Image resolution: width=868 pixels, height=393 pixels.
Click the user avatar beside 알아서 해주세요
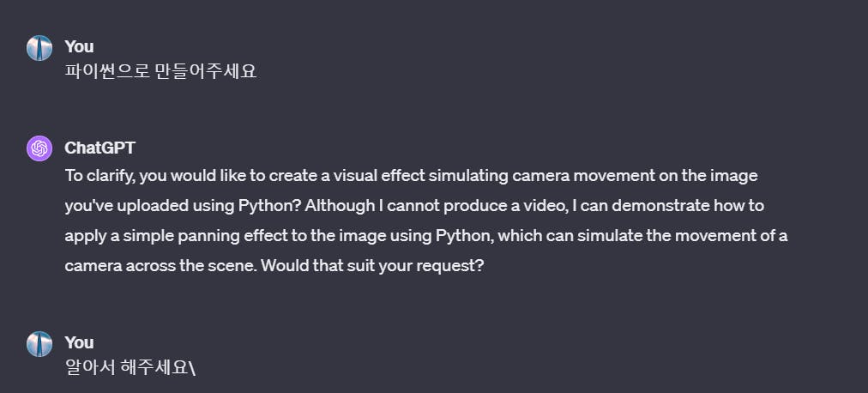[x=39, y=344]
